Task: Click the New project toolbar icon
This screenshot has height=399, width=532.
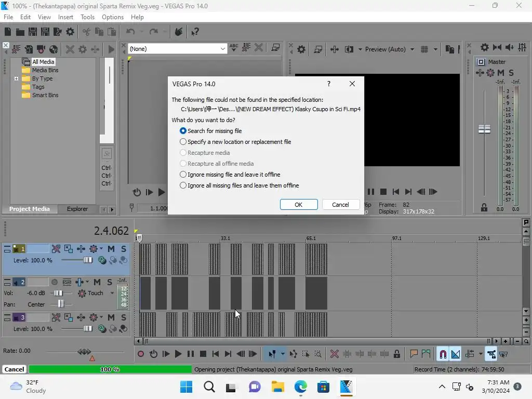Action: (8, 32)
